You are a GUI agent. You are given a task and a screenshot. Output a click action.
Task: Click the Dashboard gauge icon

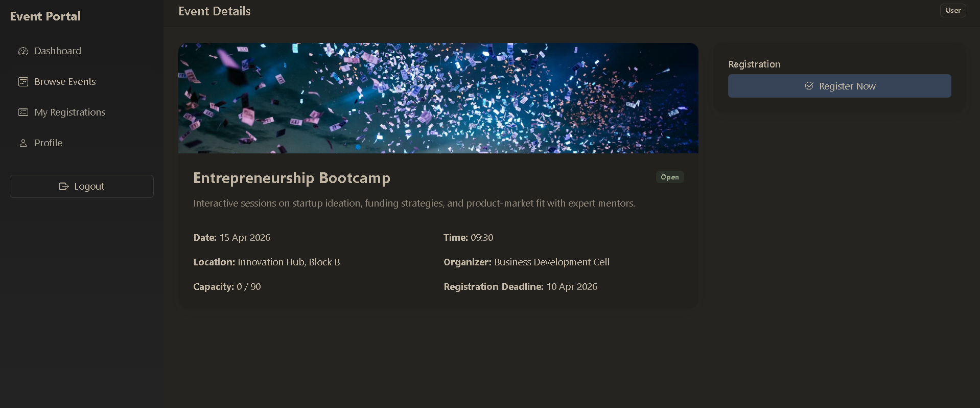(x=23, y=51)
